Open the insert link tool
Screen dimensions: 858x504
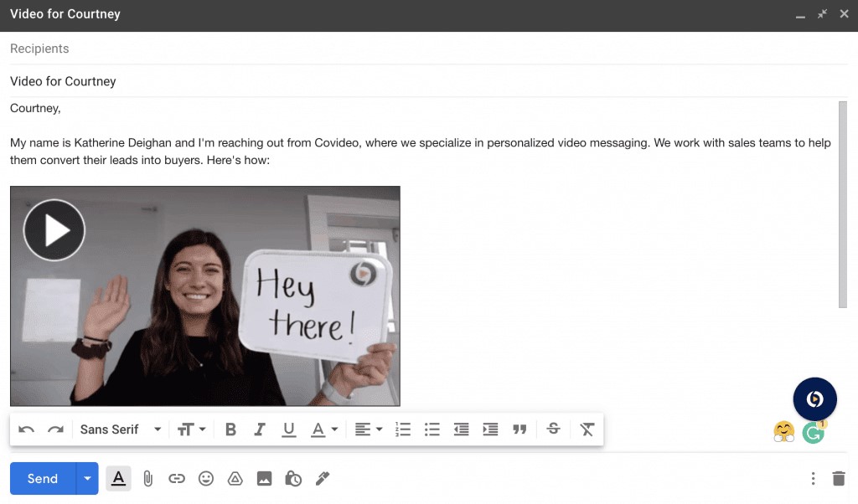click(x=177, y=478)
